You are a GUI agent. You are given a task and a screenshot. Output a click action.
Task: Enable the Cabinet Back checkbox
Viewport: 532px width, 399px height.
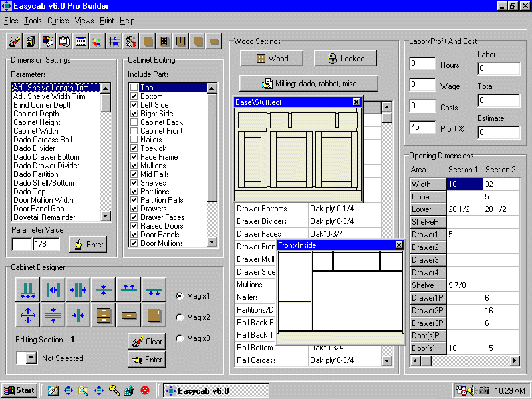[x=134, y=122]
